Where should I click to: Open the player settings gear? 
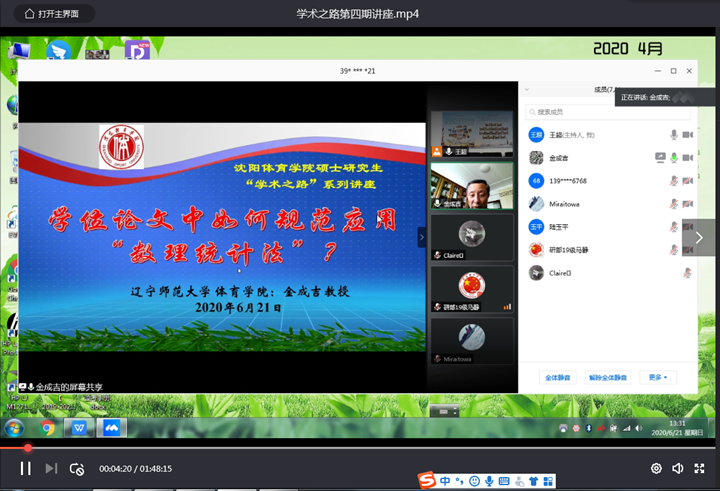pos(656,468)
